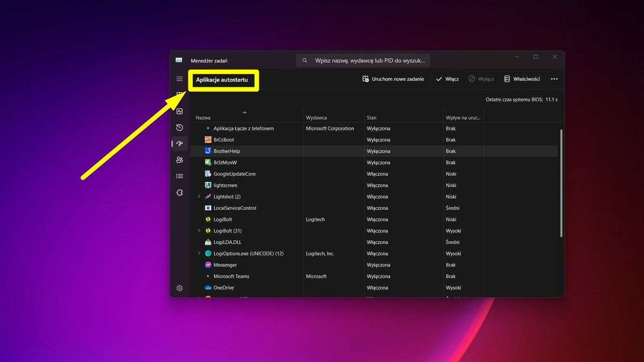The width and height of the screenshot is (644, 362).
Task: Select the Startup apps sidebar icon
Action: (x=179, y=143)
